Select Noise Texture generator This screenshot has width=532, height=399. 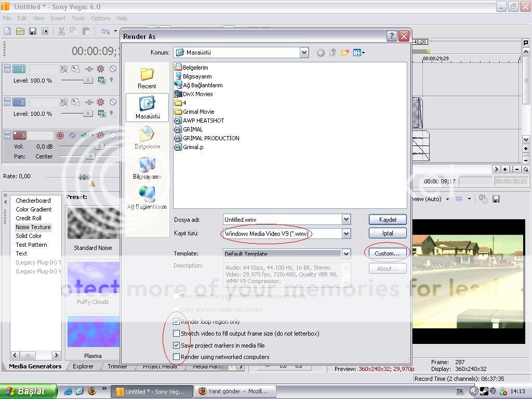[x=33, y=227]
